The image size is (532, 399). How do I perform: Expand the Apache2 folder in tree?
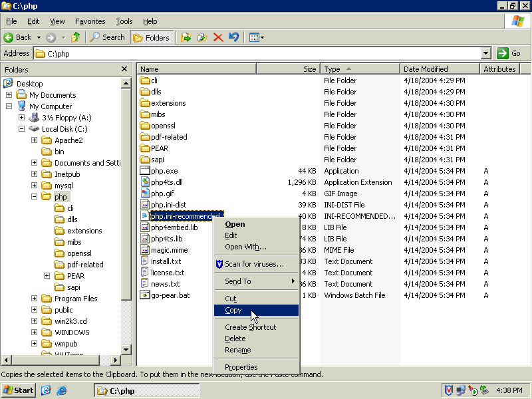click(x=34, y=140)
